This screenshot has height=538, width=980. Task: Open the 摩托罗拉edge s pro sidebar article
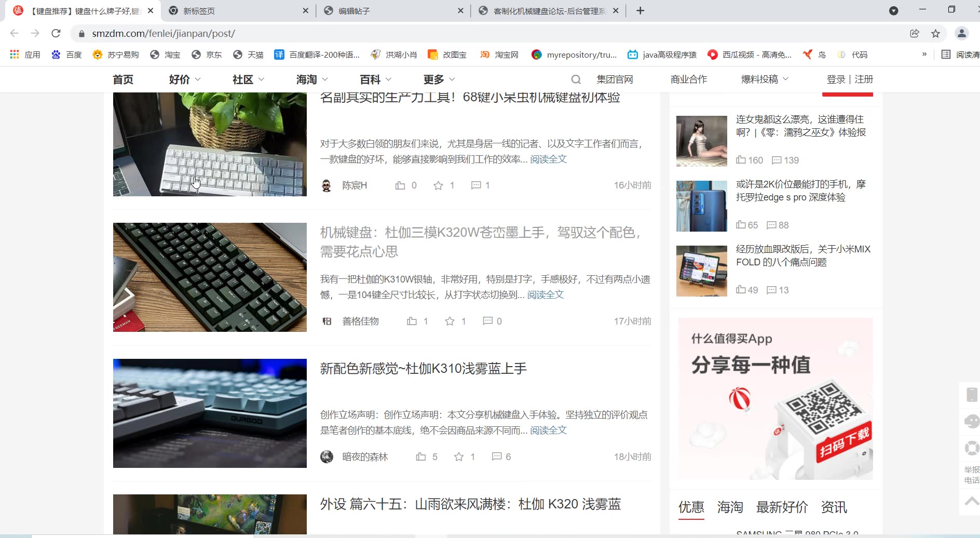click(x=801, y=191)
